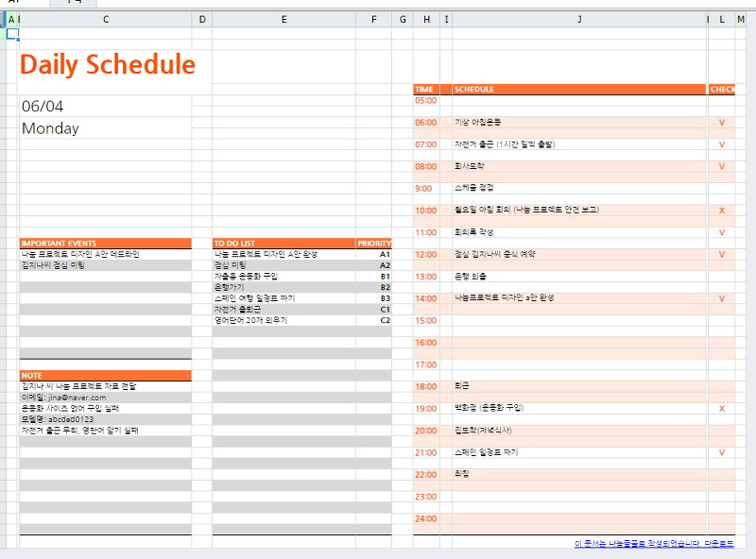This screenshot has width=756, height=559.
Task: Select priority cell B3
Action: coord(373,298)
